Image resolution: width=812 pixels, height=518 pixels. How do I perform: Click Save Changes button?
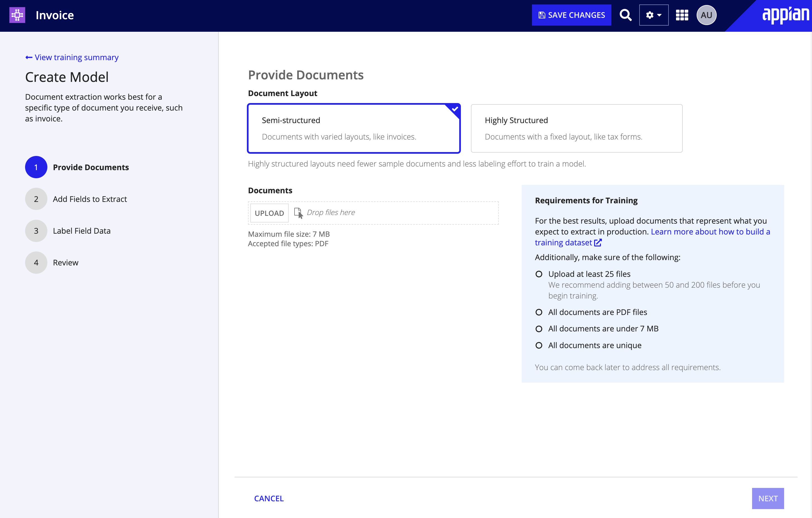pyautogui.click(x=571, y=15)
